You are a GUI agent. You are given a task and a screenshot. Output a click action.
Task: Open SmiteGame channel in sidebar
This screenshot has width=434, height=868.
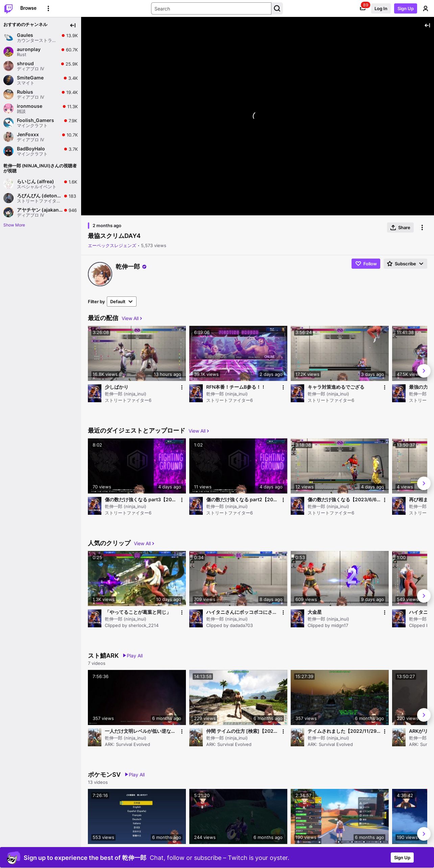coord(41,80)
